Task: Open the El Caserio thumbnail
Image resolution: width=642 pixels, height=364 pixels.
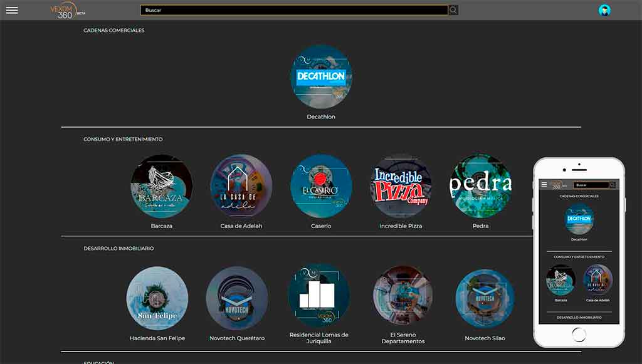Action: click(x=321, y=186)
